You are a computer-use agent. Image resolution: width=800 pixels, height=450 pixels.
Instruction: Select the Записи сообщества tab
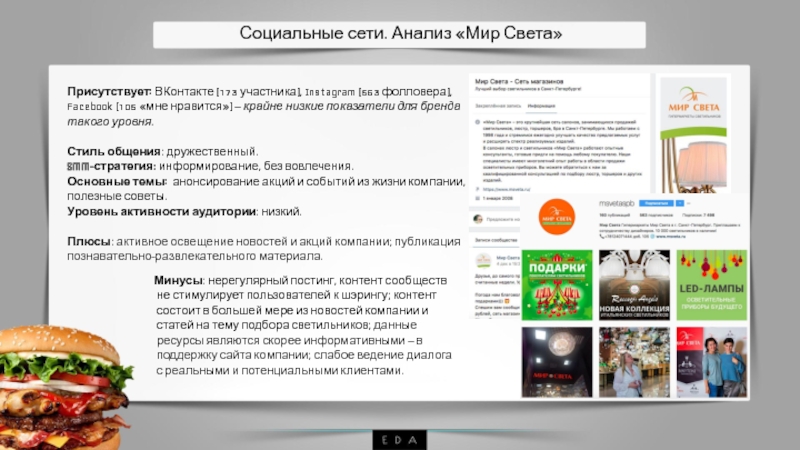point(496,240)
